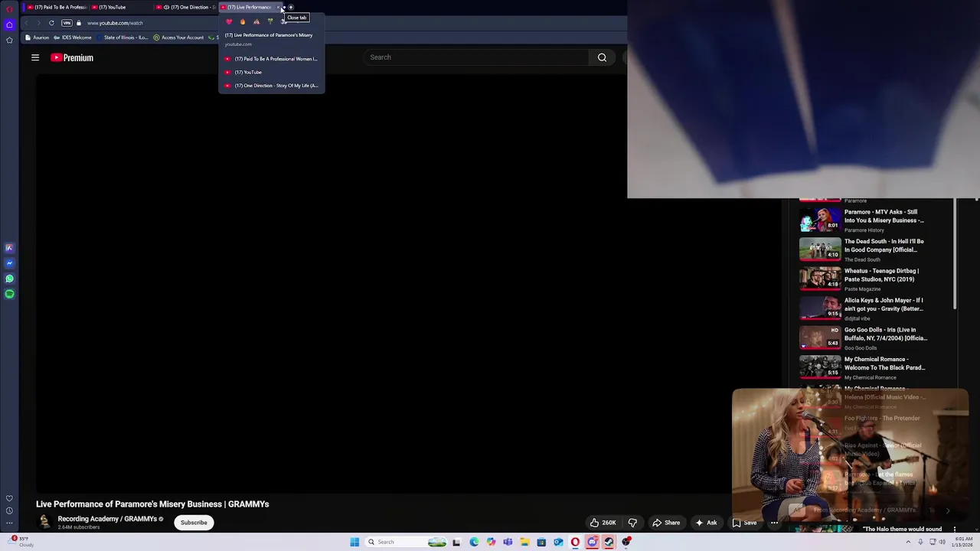This screenshot has width=980, height=551.
Task: Open Recording Academy channel avatar
Action: pyautogui.click(x=44, y=522)
